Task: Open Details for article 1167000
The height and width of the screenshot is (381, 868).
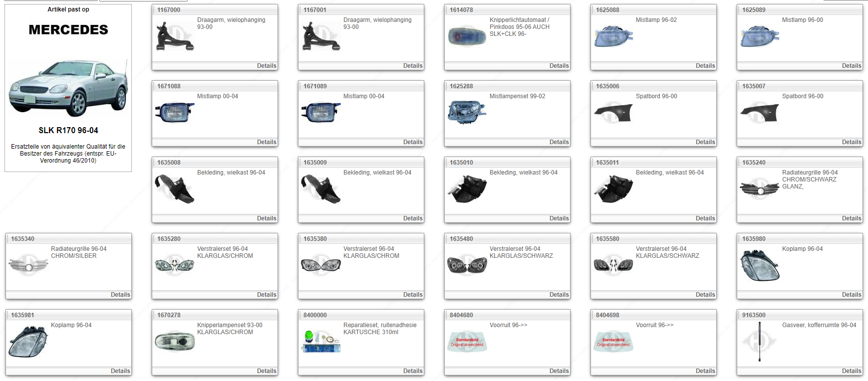Action: pos(266,66)
